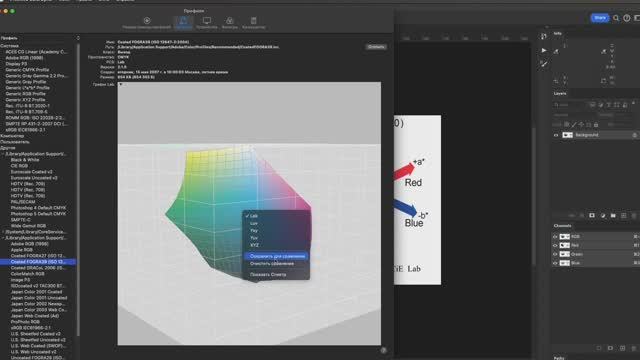Click the Profile column header sort arrows
Image resolution: width=640 pixels, height=360 pixels.
tap(78, 38)
